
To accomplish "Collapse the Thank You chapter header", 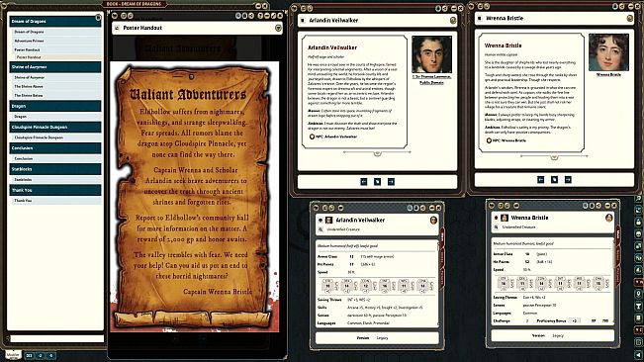I will (55, 191).
